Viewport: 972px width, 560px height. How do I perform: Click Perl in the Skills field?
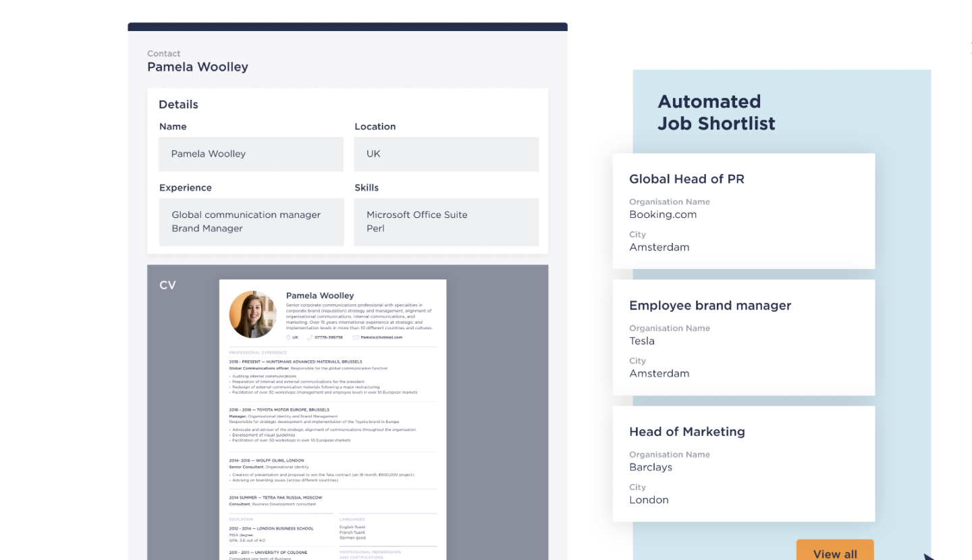375,229
